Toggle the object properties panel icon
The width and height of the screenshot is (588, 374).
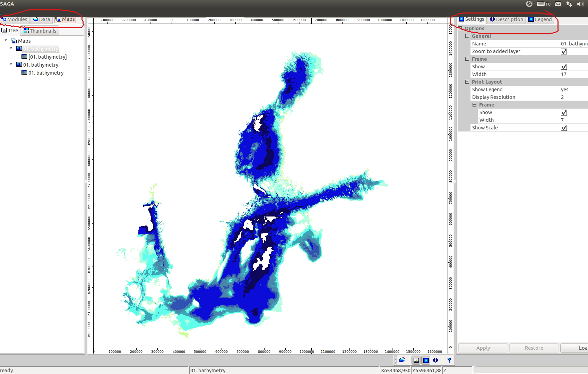click(426, 360)
